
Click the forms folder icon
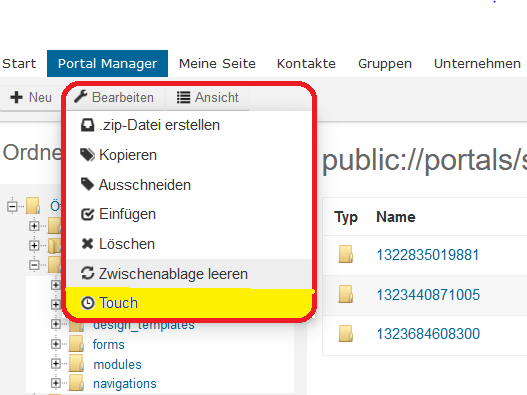pyautogui.click(x=77, y=344)
